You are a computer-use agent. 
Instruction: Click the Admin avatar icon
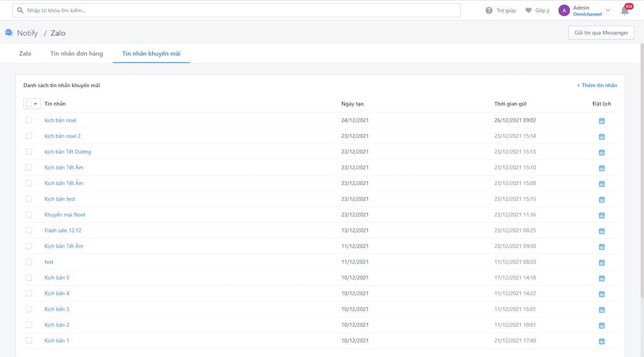564,10
